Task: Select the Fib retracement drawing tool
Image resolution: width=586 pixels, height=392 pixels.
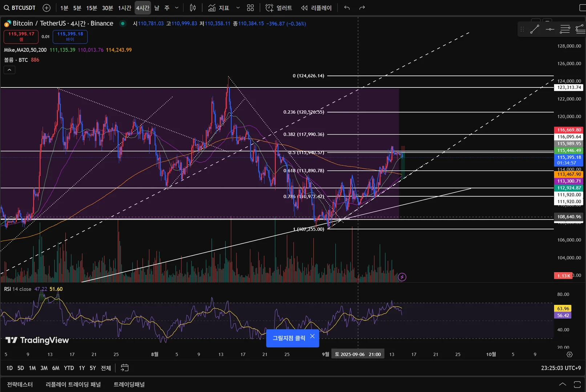Action: (x=565, y=29)
